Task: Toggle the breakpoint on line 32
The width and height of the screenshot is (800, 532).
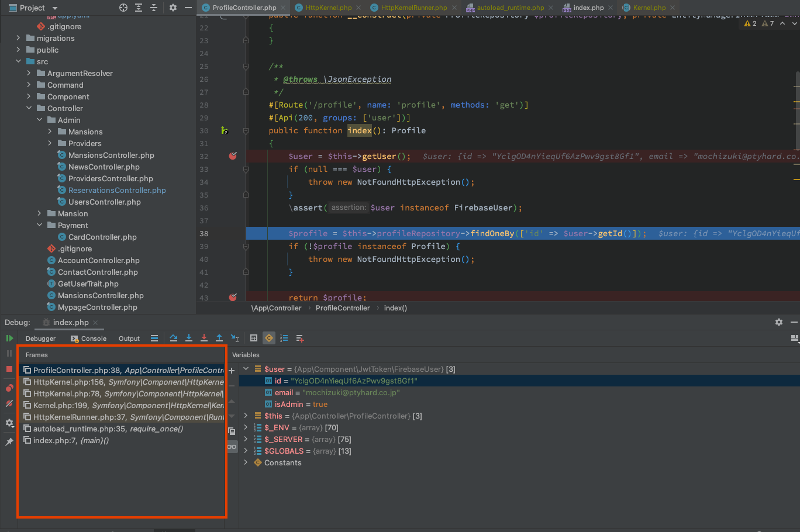Action: [x=233, y=156]
